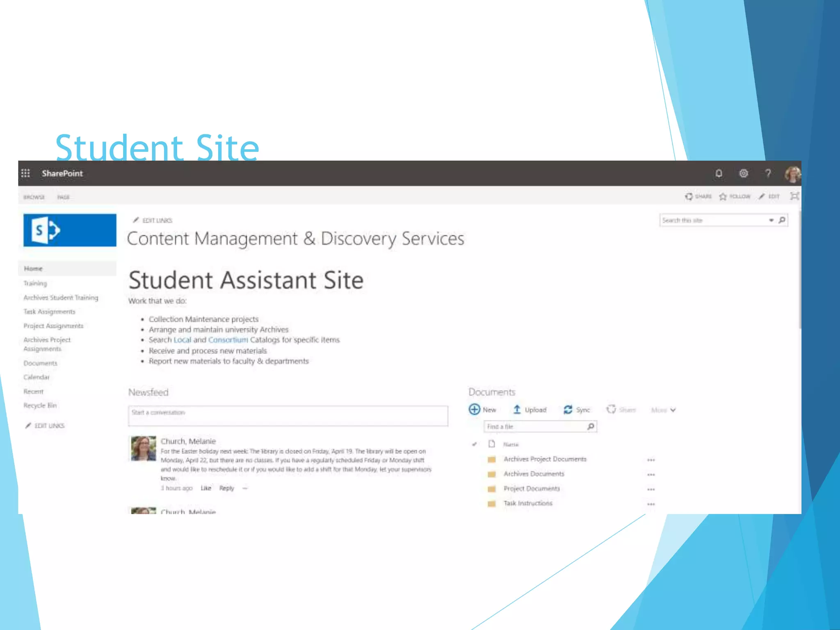Click Archives Project Documents folder icon
Screen dimensions: 840x630
pos(492,460)
